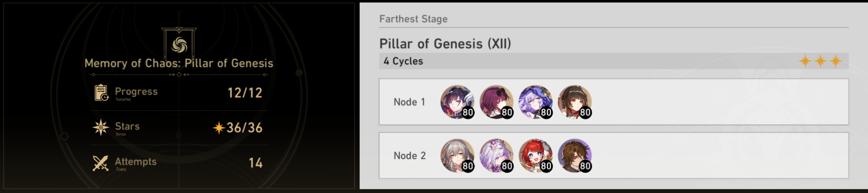This screenshot has width=868, height=193.
Task: Click the 4 Cycles bar
Action: coord(614,61)
